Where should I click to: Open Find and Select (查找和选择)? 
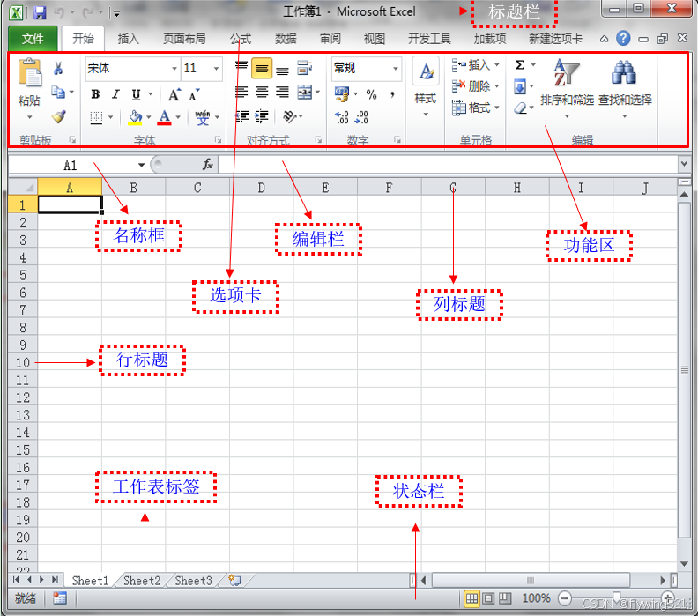tap(625, 89)
